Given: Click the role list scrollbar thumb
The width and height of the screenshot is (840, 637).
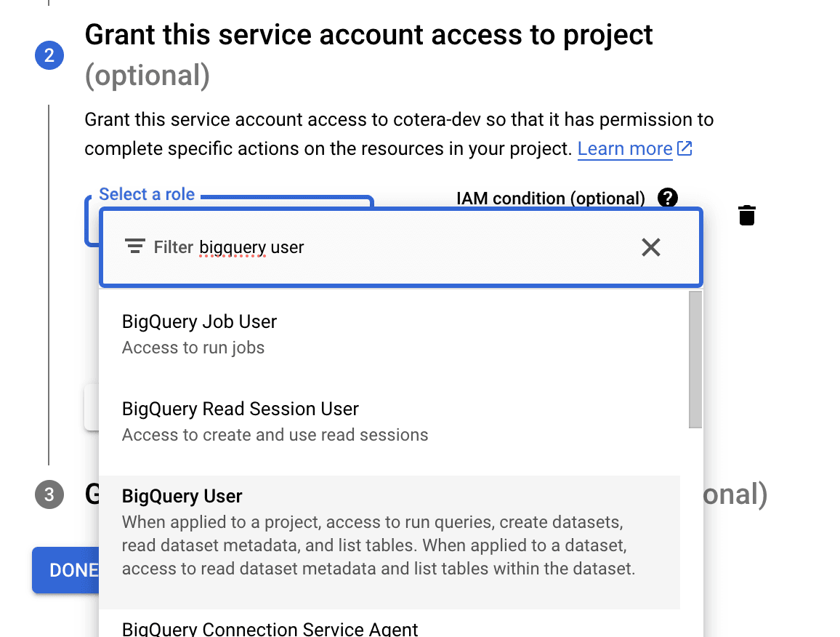Looking at the screenshot, I should pyautogui.click(x=695, y=359).
